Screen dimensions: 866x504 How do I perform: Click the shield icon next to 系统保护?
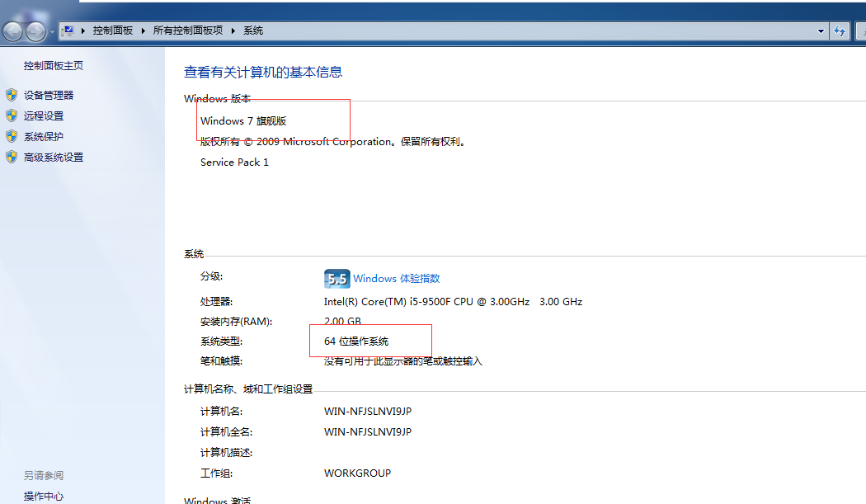(x=12, y=136)
